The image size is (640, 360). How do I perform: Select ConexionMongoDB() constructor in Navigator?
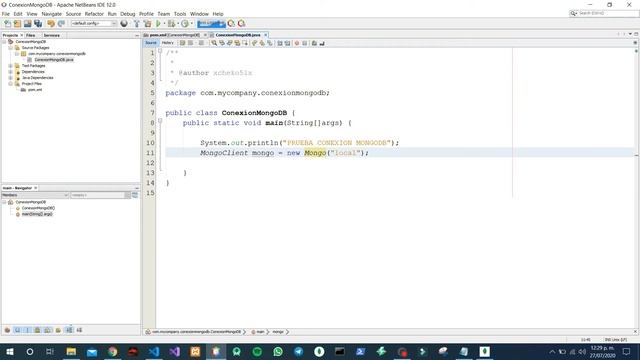pyautogui.click(x=38, y=208)
